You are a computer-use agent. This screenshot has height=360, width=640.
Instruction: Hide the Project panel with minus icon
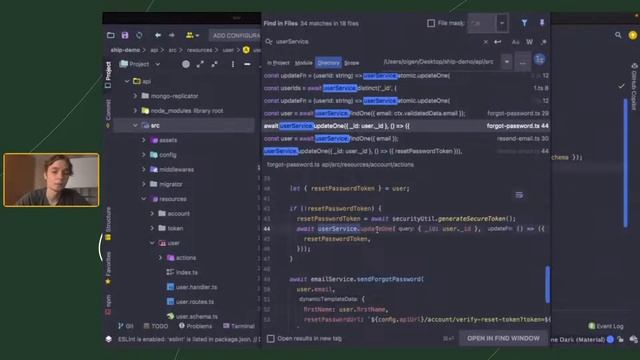coord(247,64)
